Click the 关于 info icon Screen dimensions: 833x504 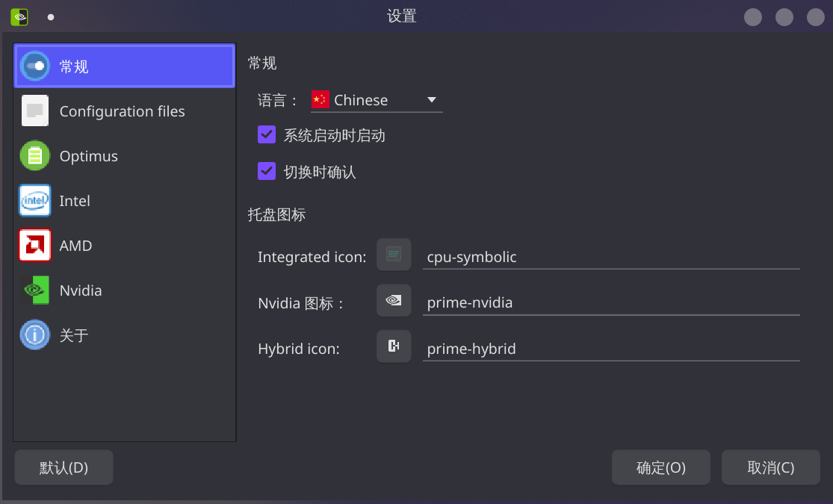tap(34, 335)
